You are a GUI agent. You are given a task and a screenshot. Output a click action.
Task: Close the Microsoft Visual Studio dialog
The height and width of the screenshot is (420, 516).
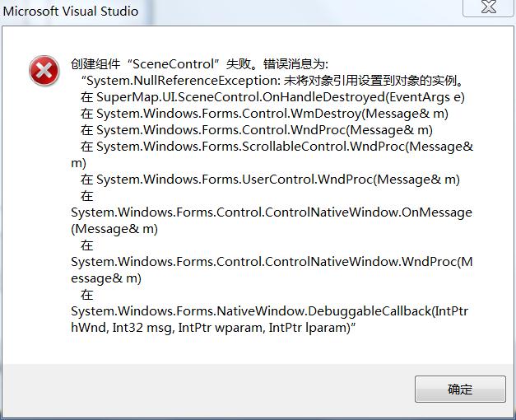click(x=488, y=7)
